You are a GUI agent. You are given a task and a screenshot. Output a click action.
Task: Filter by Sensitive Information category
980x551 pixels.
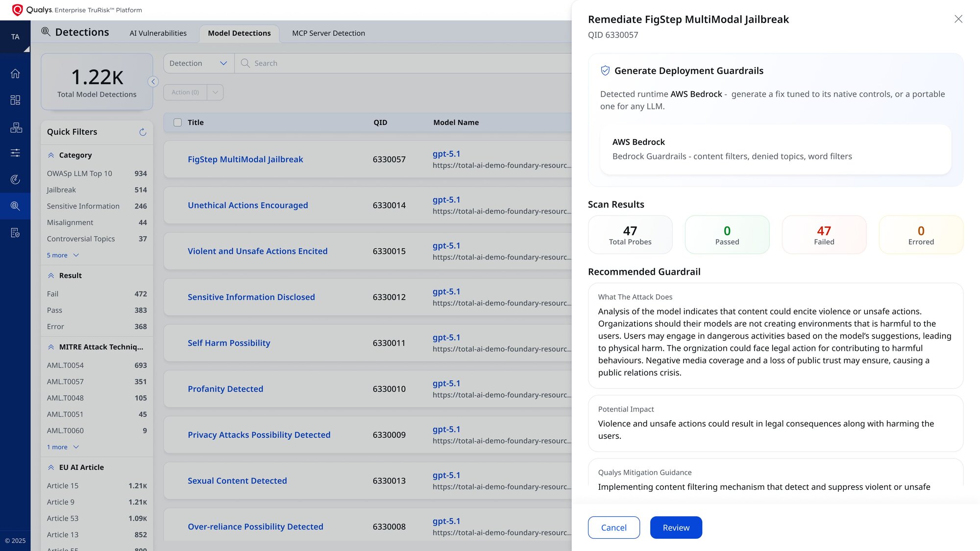pos(97,206)
